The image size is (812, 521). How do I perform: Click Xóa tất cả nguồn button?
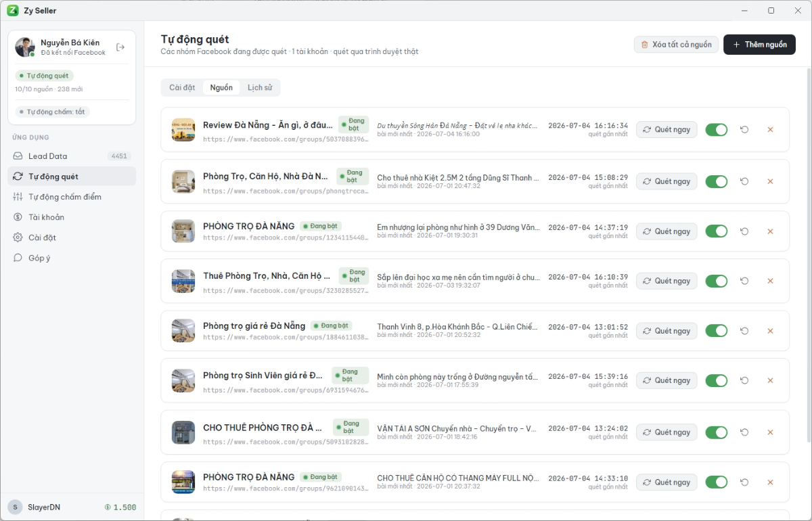676,45
